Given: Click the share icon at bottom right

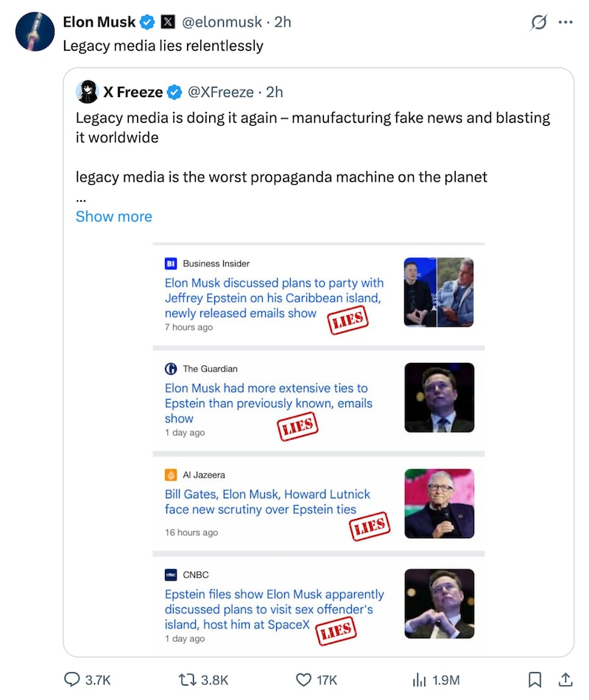Looking at the screenshot, I should [567, 679].
